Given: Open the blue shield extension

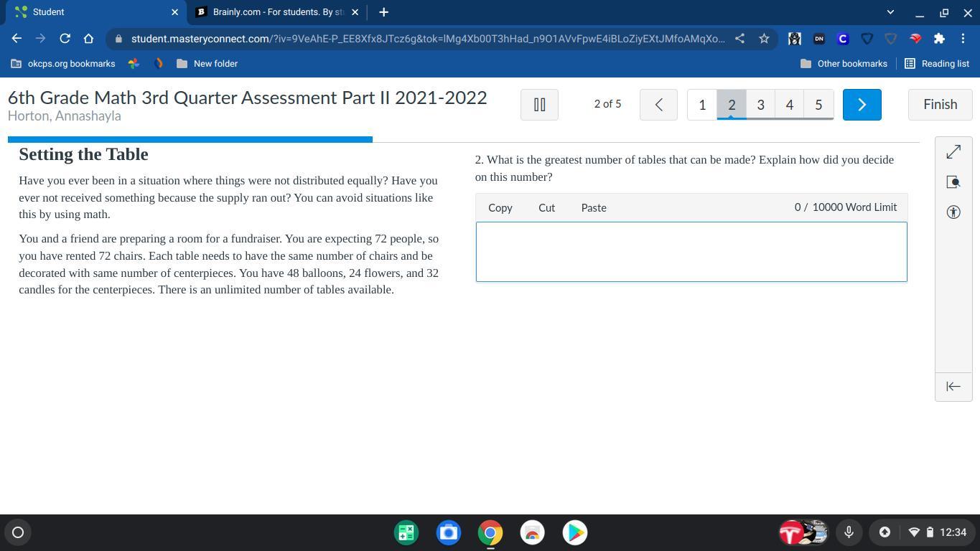Looking at the screenshot, I should pos(867,39).
